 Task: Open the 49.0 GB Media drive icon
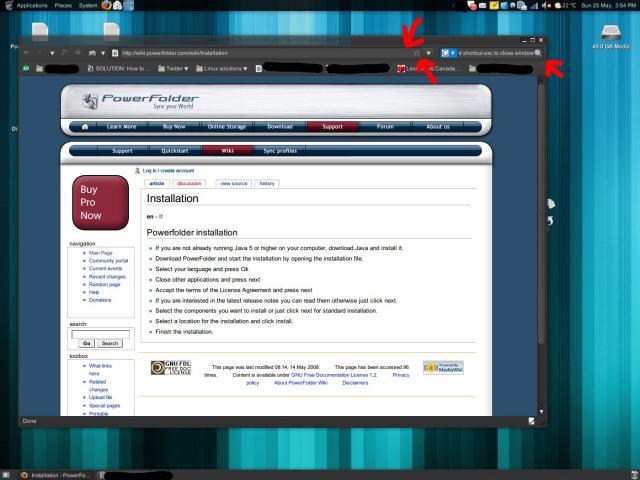pyautogui.click(x=611, y=37)
